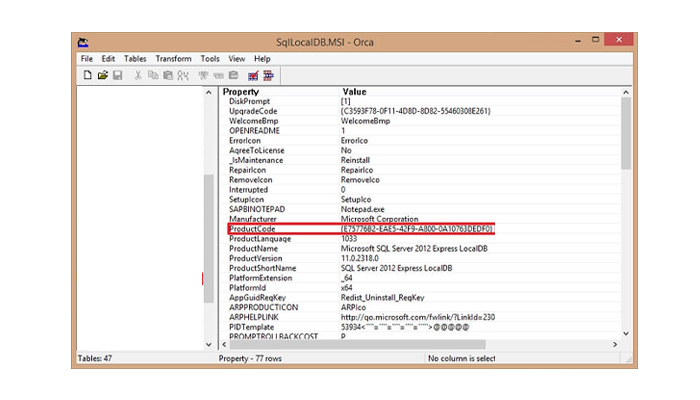Open the File menu

tap(87, 58)
